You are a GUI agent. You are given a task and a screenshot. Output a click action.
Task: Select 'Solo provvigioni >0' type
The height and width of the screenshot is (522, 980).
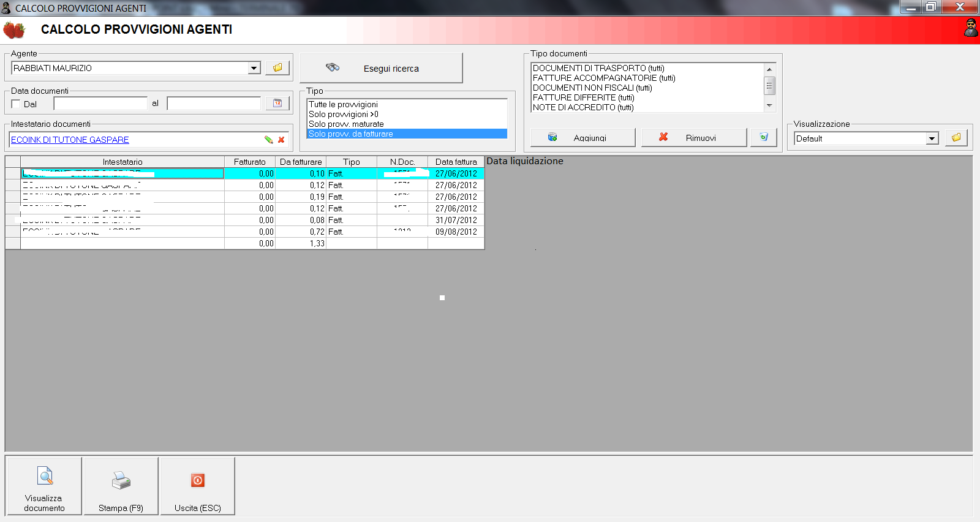click(407, 114)
